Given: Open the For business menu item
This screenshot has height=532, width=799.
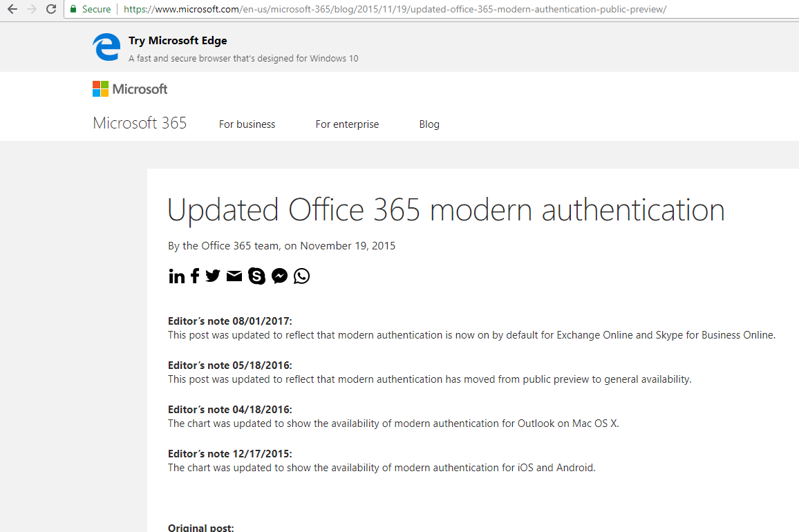Looking at the screenshot, I should click(247, 124).
